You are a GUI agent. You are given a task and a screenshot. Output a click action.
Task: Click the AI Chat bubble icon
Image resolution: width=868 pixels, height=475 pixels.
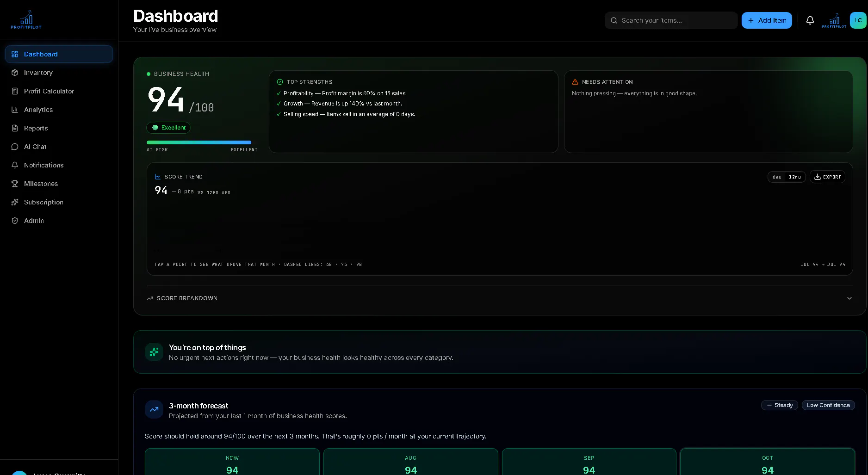[x=15, y=147]
